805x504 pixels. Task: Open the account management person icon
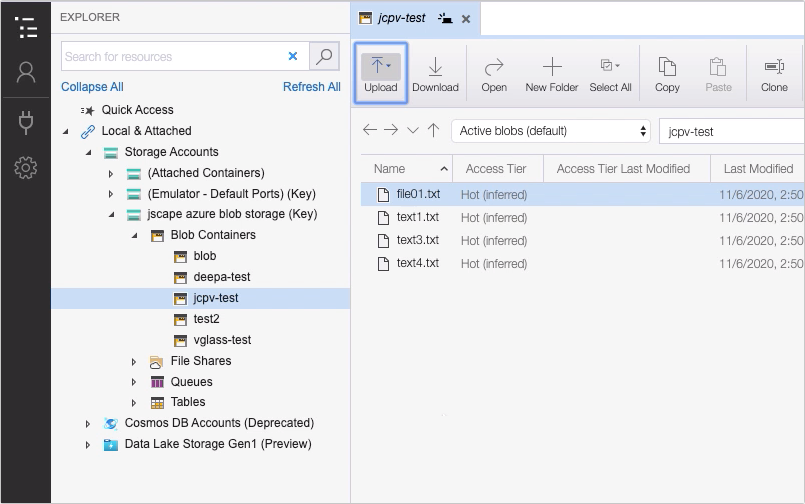click(x=26, y=72)
